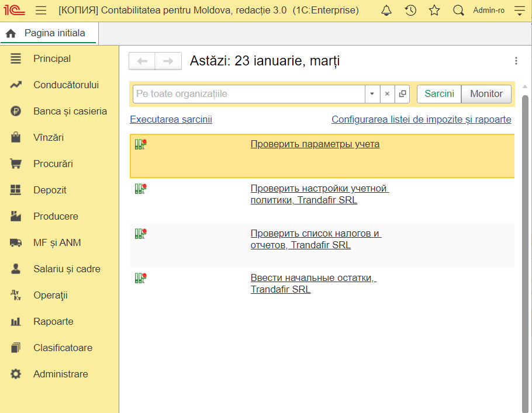This screenshot has height=413, width=532.
Task: Click the search magnifier icon
Action: [458, 11]
